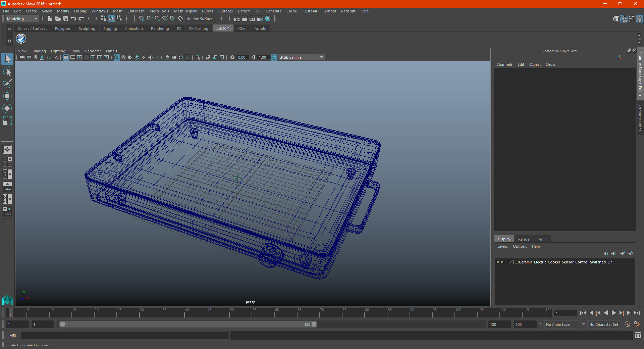Select the arrow Select tool
The height and width of the screenshot is (349, 644).
(7, 59)
